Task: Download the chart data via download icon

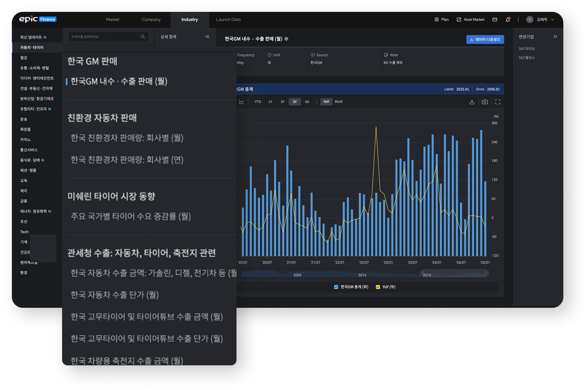Action: (472, 101)
